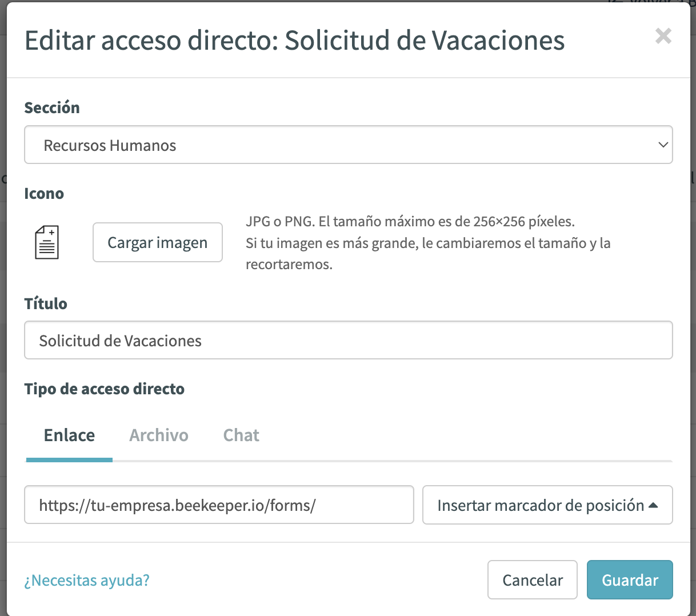Click the dialog title Solicitud de Vacaciones

click(x=425, y=41)
